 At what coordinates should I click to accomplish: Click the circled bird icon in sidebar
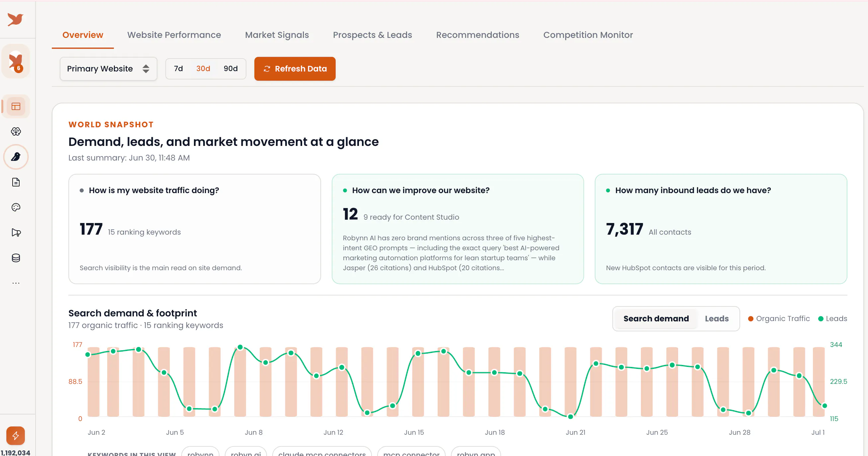pos(16,157)
